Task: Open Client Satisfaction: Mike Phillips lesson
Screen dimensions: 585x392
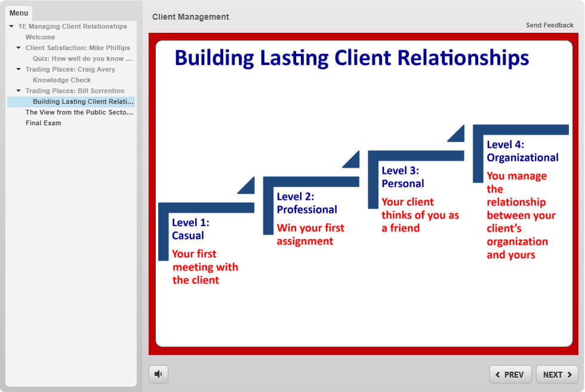Action: 78,48
